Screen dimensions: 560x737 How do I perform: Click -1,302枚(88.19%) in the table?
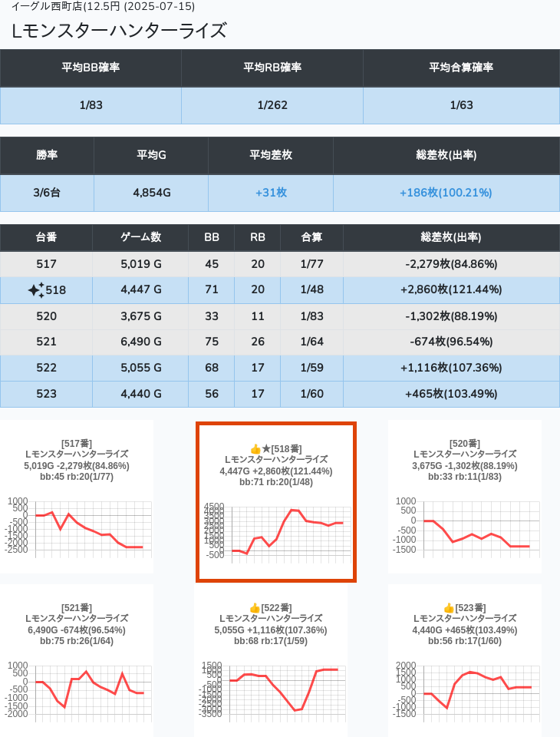(x=451, y=316)
